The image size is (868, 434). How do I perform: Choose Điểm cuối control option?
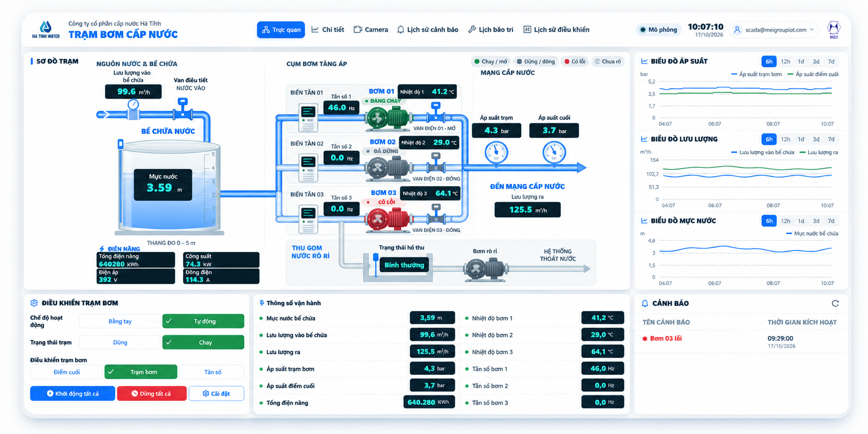(67, 372)
